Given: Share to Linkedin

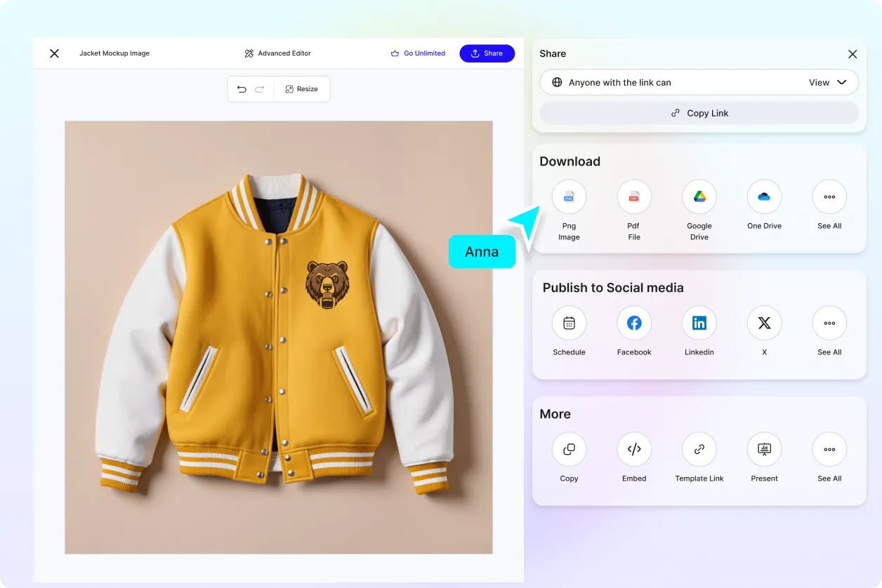Looking at the screenshot, I should click(x=699, y=323).
